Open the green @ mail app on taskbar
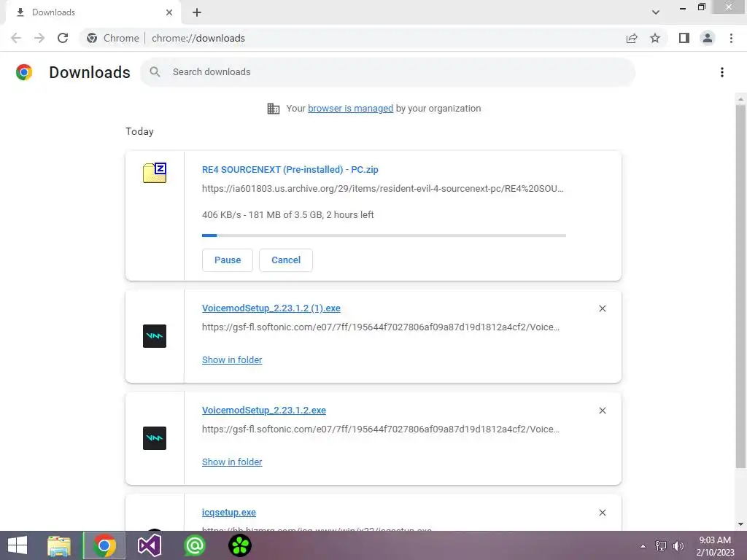This screenshot has width=747, height=560. 195,545
